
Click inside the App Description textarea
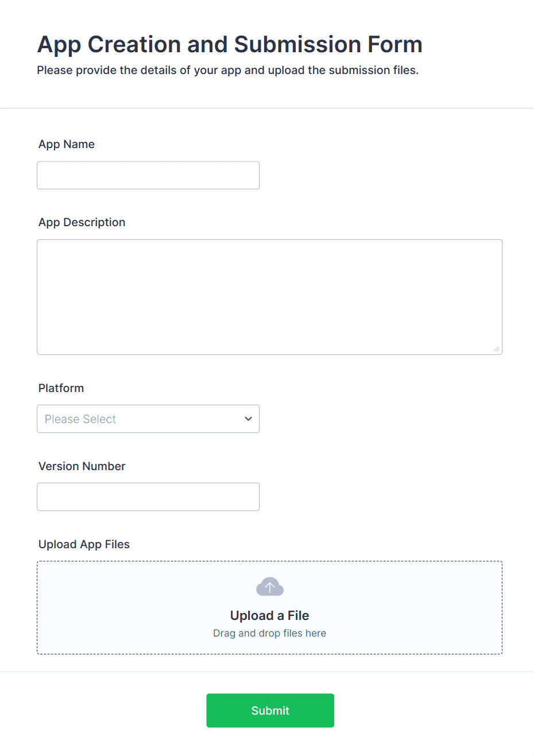(269, 297)
